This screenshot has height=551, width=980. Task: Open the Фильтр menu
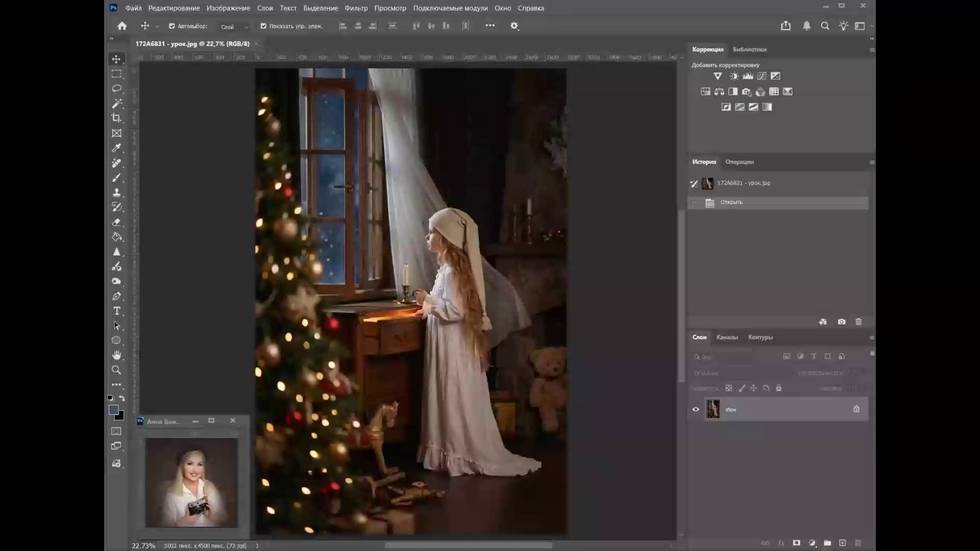point(356,8)
